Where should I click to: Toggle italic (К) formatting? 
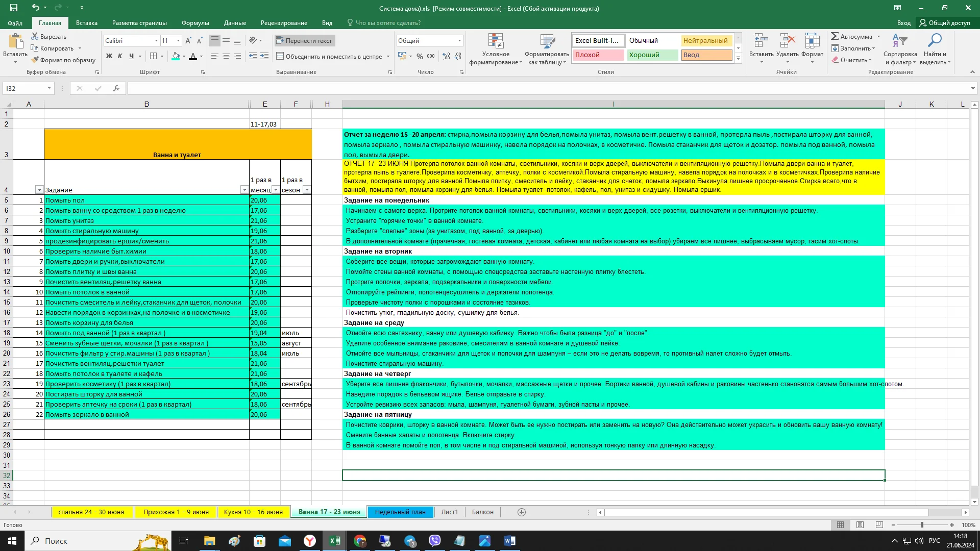[x=120, y=56]
